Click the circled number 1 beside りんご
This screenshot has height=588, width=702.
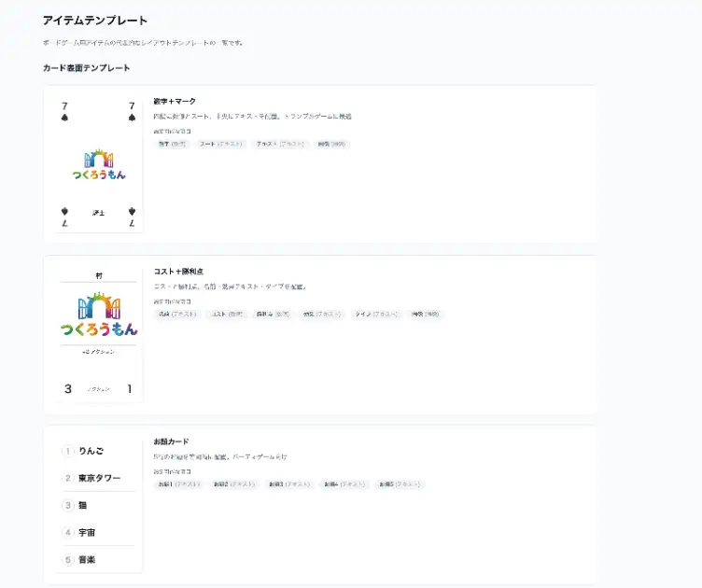tap(68, 451)
